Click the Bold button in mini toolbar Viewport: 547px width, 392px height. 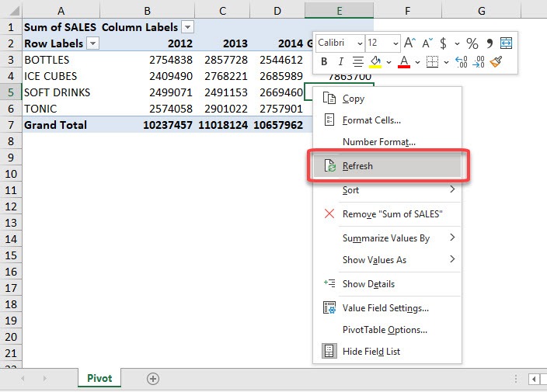pos(324,61)
